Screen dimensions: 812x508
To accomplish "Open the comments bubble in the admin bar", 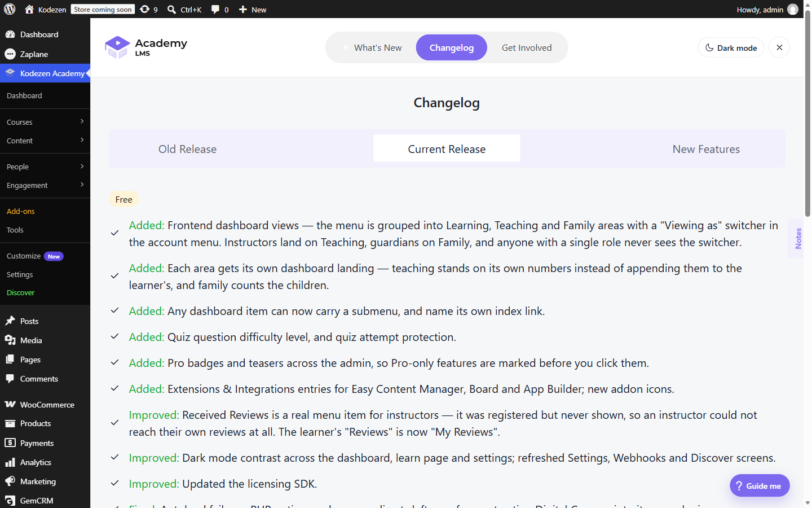I will (x=215, y=9).
